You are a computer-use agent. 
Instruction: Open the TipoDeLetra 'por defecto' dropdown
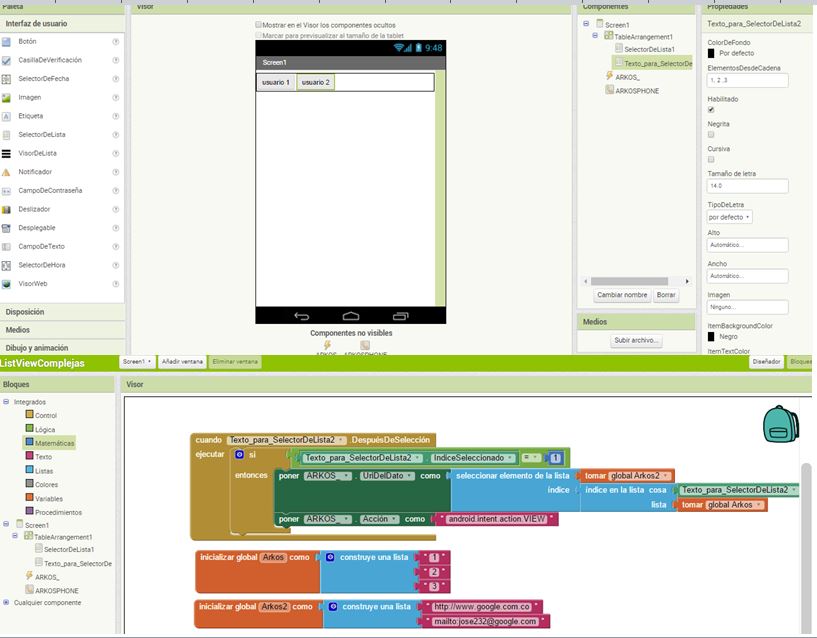(x=729, y=217)
